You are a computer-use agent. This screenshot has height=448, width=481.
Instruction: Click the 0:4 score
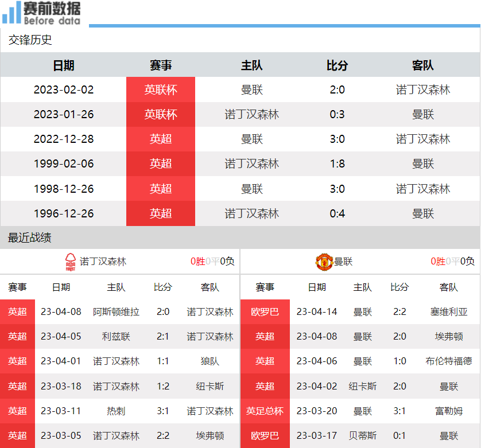pos(337,213)
